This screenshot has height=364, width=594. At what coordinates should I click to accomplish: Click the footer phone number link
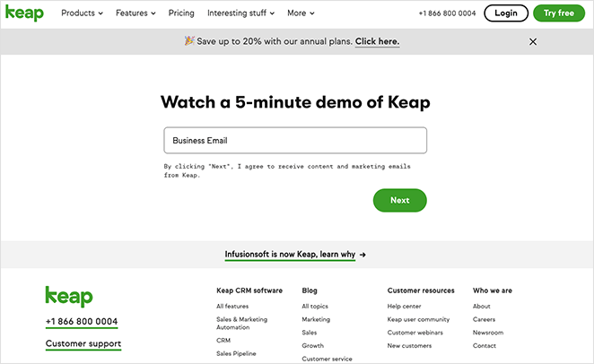82,322
